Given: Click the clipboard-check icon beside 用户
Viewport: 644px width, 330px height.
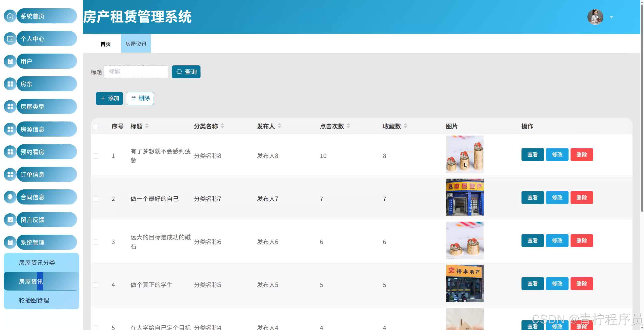Looking at the screenshot, I should (x=10, y=61).
